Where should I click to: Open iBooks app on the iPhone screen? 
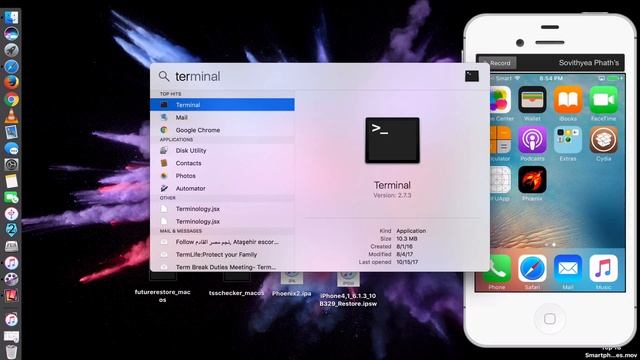pyautogui.click(x=568, y=99)
